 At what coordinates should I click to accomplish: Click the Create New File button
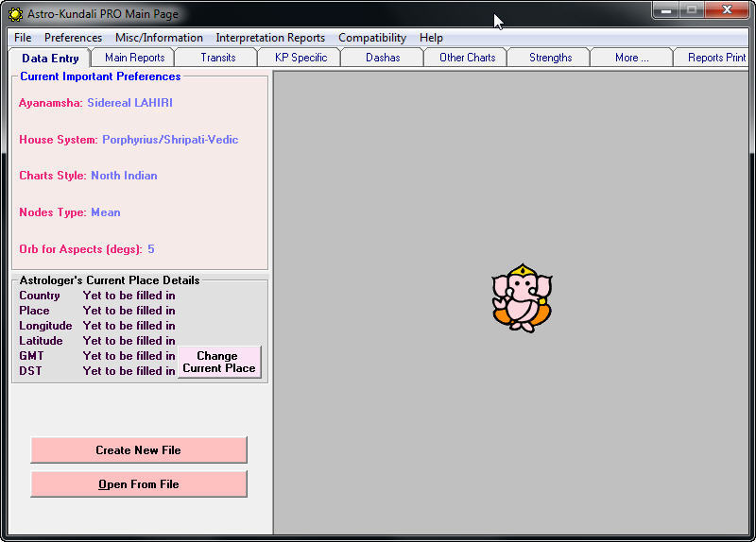pyautogui.click(x=138, y=450)
